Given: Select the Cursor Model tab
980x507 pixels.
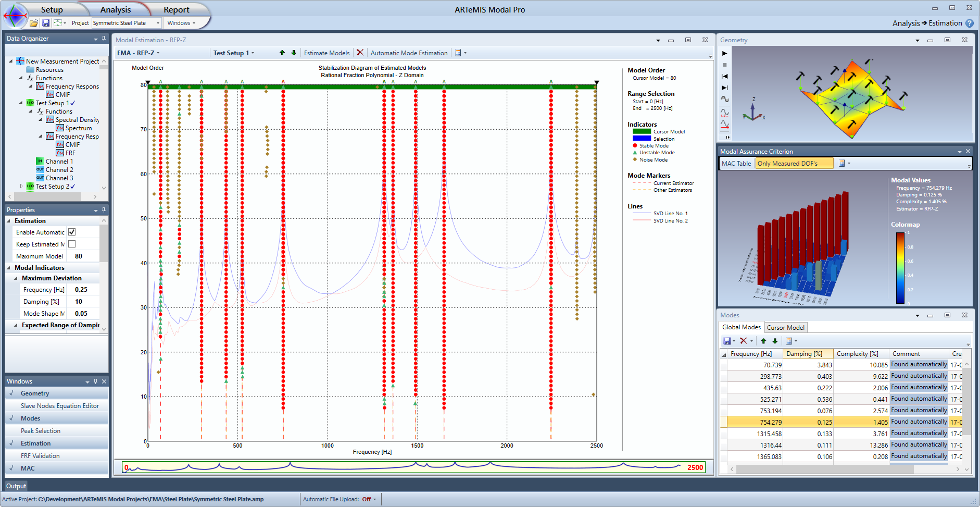Looking at the screenshot, I should pyautogui.click(x=785, y=328).
